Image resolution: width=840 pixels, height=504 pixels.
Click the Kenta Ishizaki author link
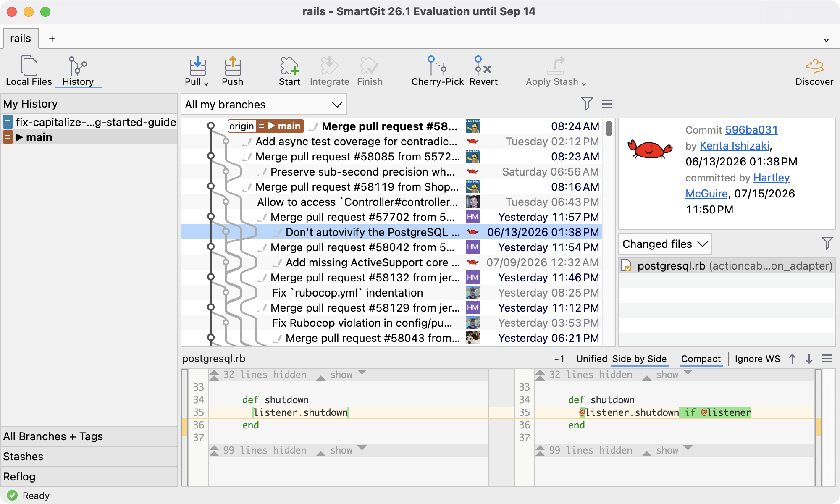(x=735, y=146)
